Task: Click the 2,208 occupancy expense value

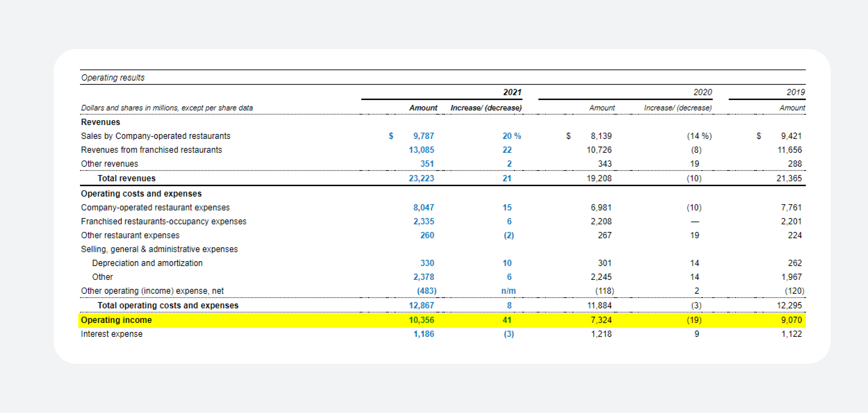Action: coord(601,221)
